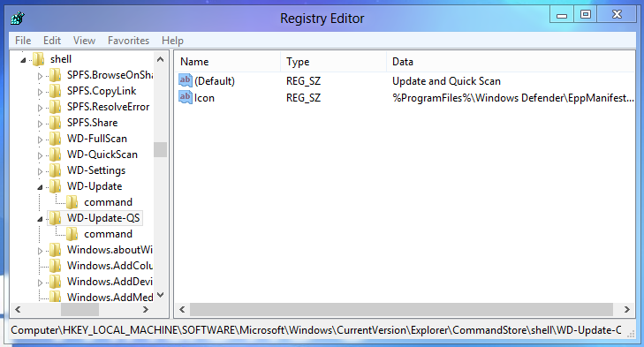Expand the SPFS.Share key
The image size is (644, 347).
[x=40, y=124]
